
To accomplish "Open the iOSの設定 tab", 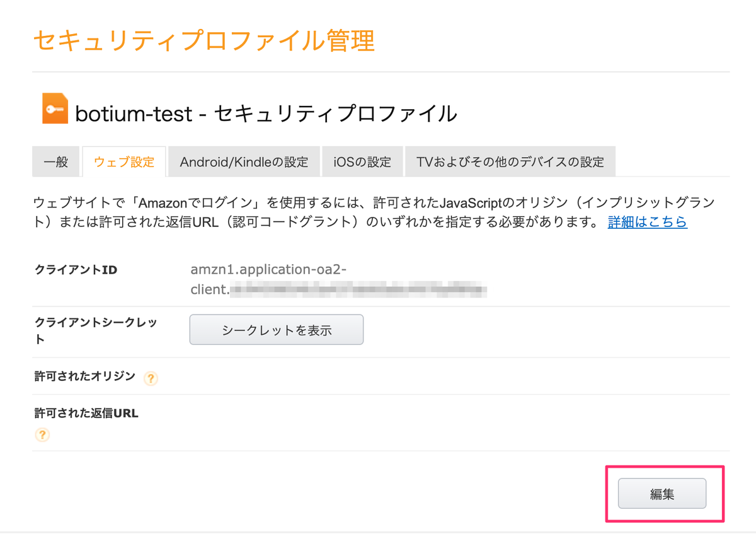I will pyautogui.click(x=362, y=161).
